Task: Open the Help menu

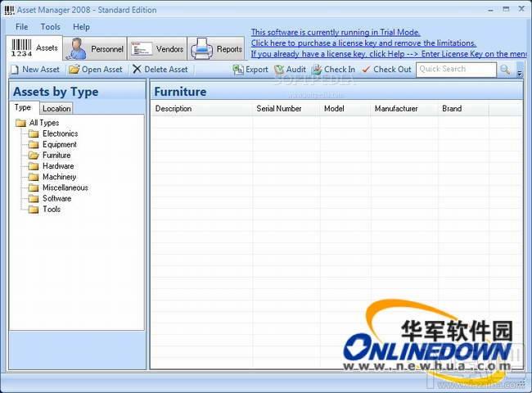Action: click(81, 27)
